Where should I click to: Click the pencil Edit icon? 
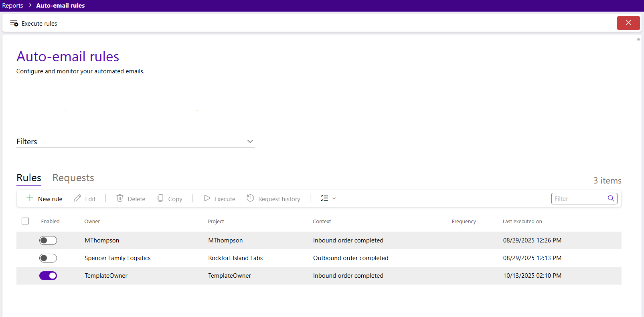coord(77,198)
